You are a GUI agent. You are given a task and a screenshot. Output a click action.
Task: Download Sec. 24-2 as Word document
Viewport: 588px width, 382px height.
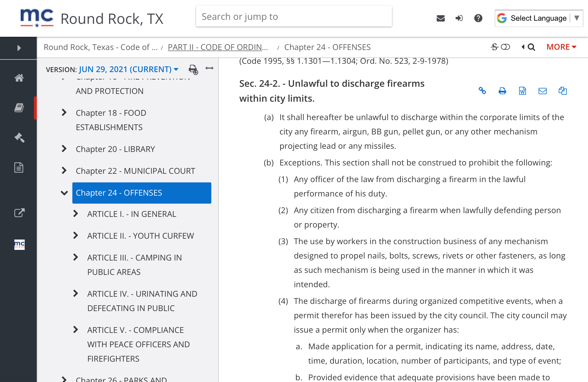tap(523, 91)
